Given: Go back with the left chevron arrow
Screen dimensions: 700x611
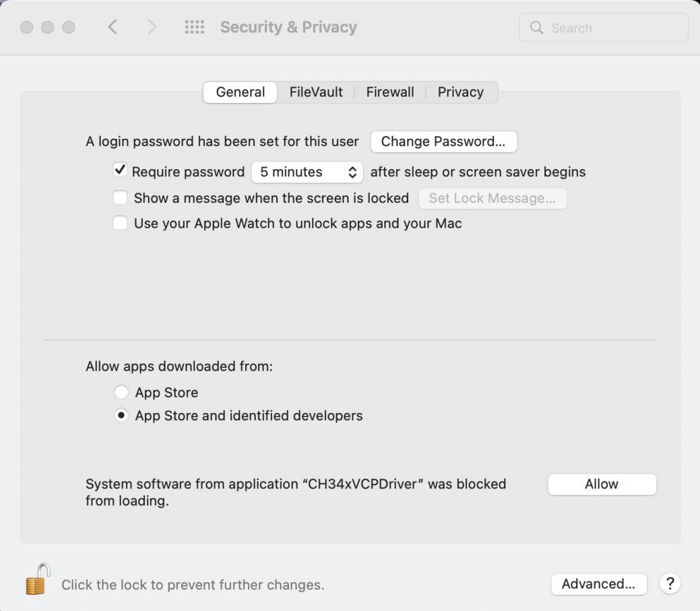Looking at the screenshot, I should click(x=113, y=28).
